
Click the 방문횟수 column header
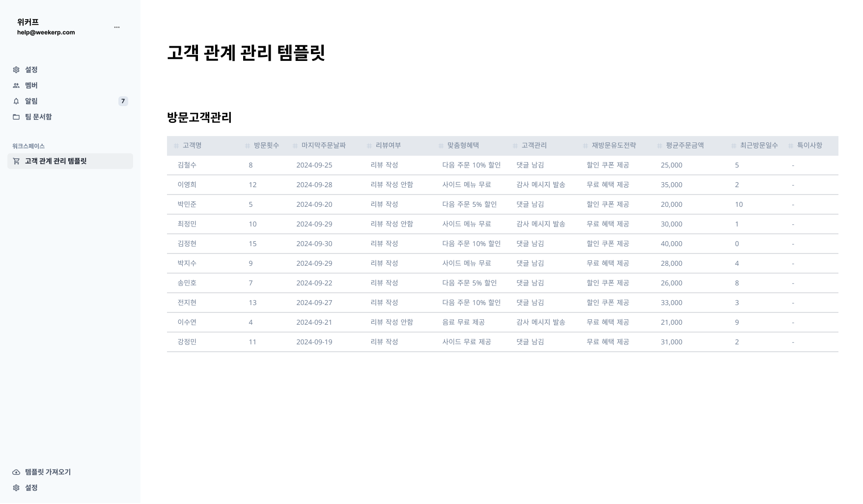(266, 145)
